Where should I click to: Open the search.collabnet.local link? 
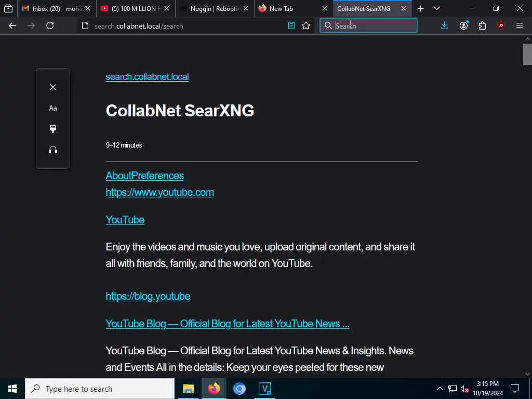pyautogui.click(x=147, y=77)
